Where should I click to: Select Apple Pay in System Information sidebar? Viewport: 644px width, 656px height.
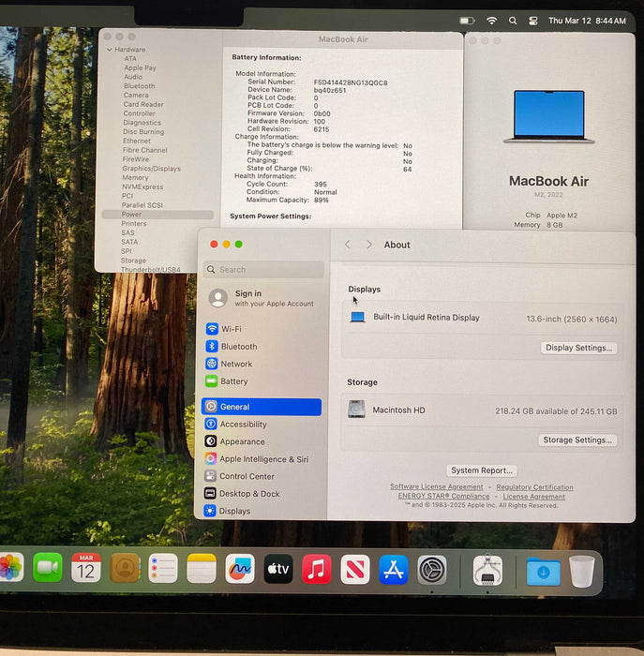pos(140,67)
